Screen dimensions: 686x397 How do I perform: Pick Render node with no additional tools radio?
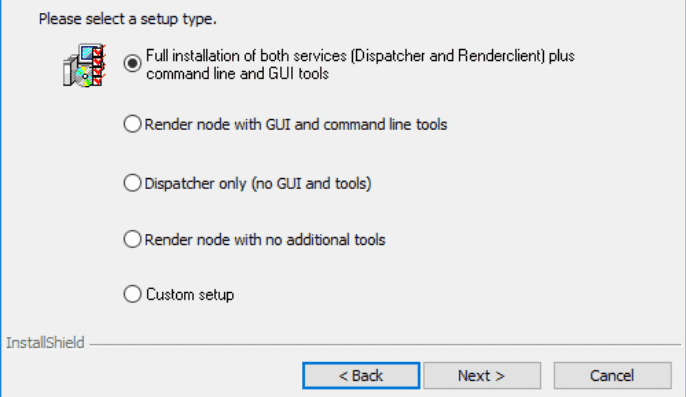132,239
